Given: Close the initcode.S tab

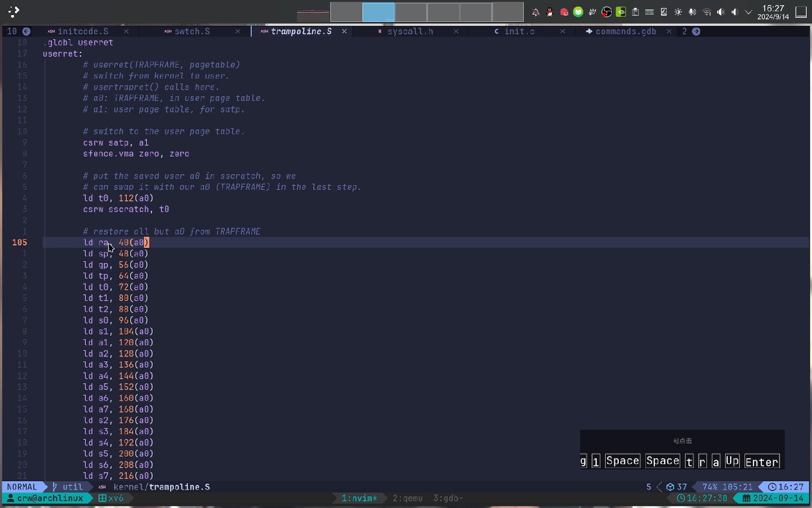Looking at the screenshot, I should 126,32.
